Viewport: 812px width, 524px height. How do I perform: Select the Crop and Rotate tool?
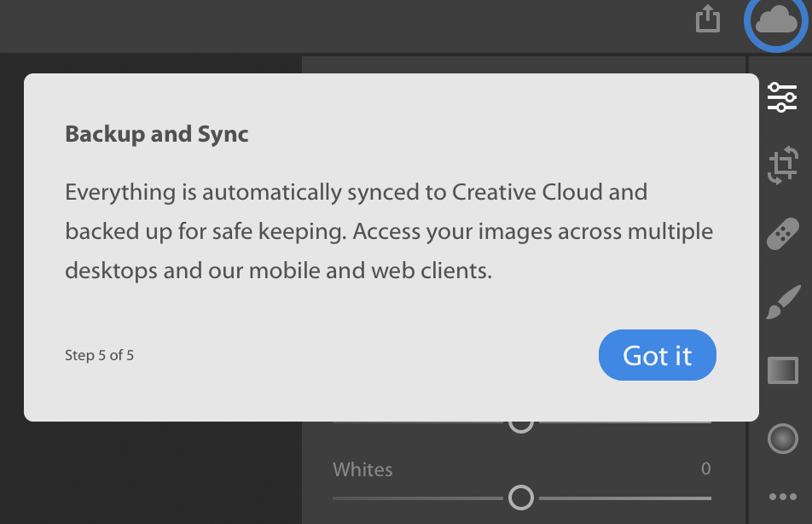(782, 166)
